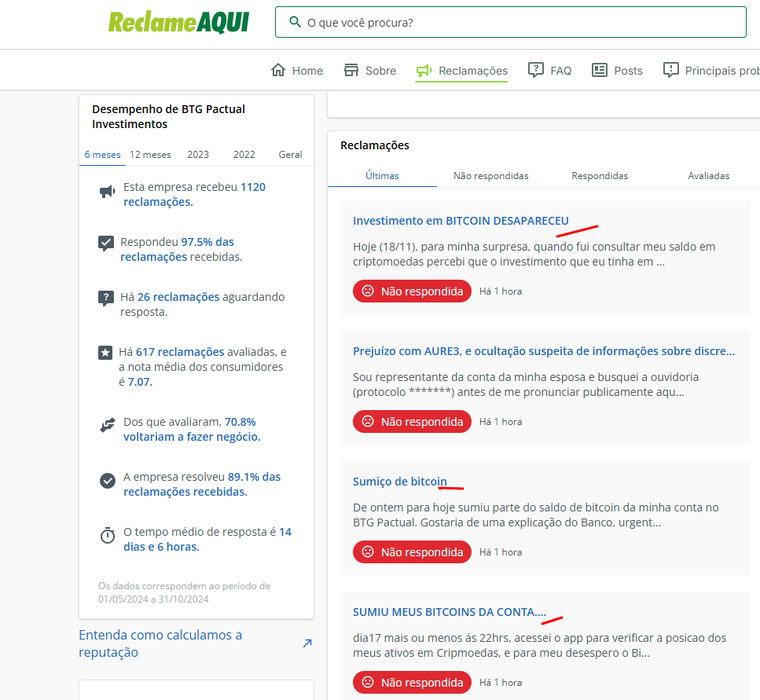Click the description starting 'De ontem para hoje'
The image size is (760, 700).
pos(535,515)
